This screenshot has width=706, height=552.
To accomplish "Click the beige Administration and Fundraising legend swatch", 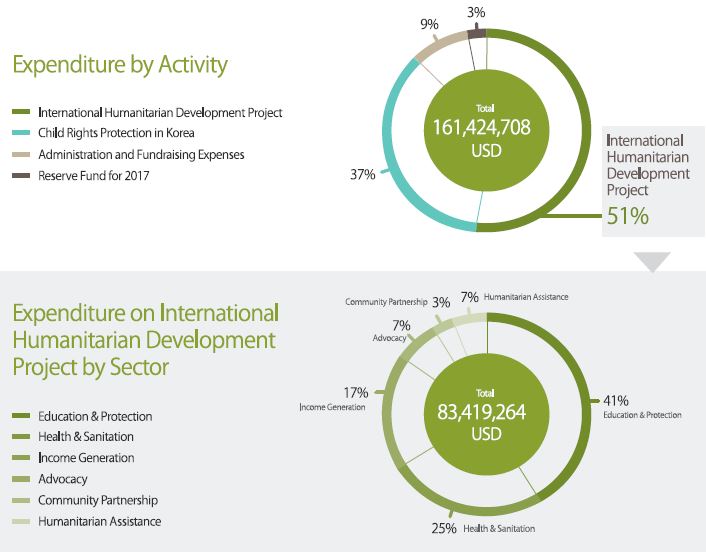I will (21, 155).
